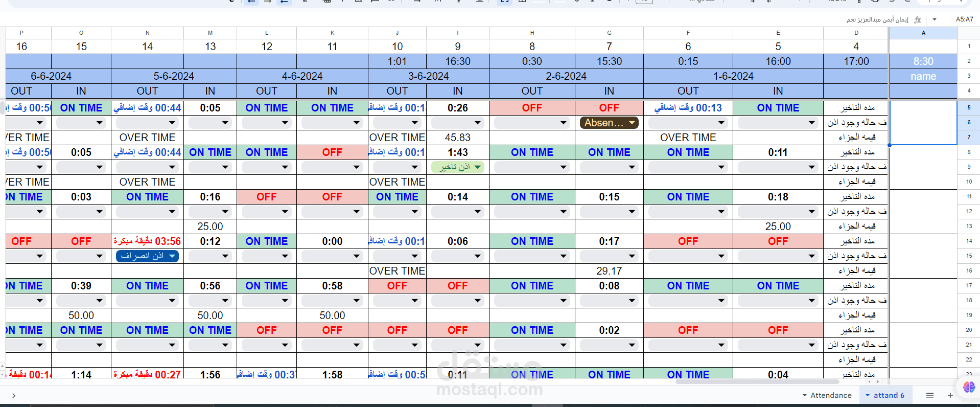This screenshot has height=407, width=980.
Task: Select the attand 6 sheet tab
Action: (x=889, y=395)
